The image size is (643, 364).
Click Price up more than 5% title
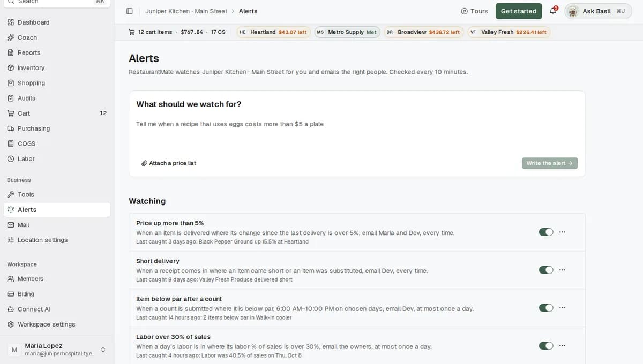pyautogui.click(x=170, y=223)
